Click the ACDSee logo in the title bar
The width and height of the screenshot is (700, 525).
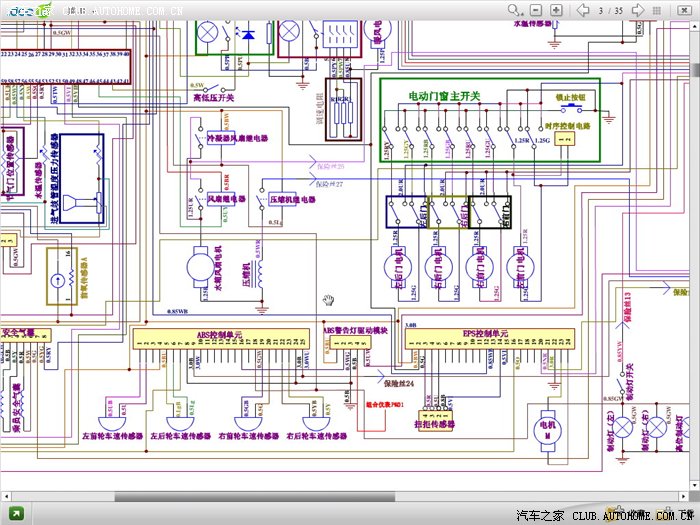point(29,11)
